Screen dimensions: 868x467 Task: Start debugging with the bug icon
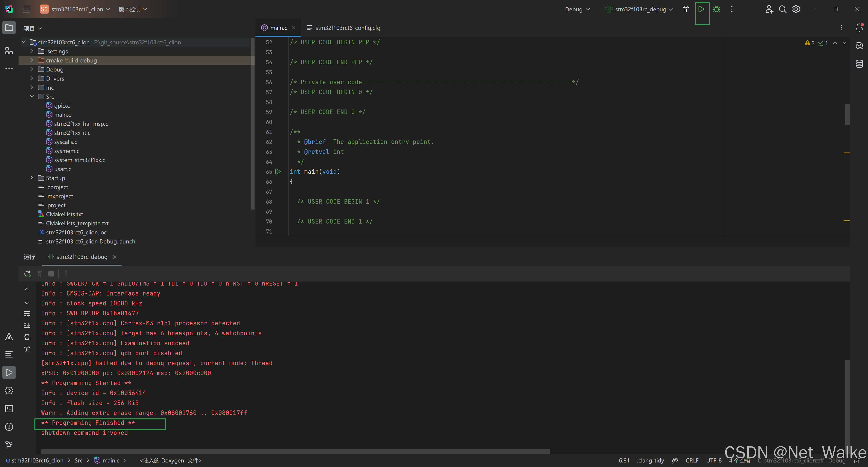(716, 10)
